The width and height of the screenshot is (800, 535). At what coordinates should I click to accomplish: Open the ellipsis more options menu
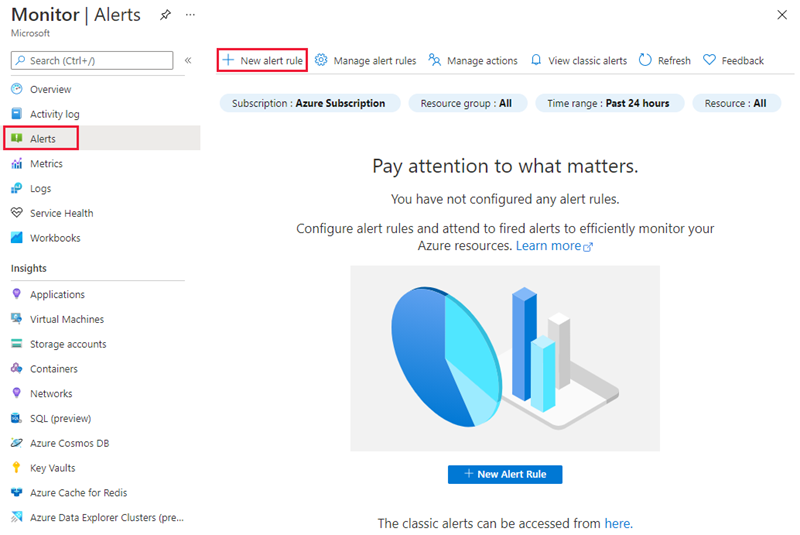[x=190, y=15]
